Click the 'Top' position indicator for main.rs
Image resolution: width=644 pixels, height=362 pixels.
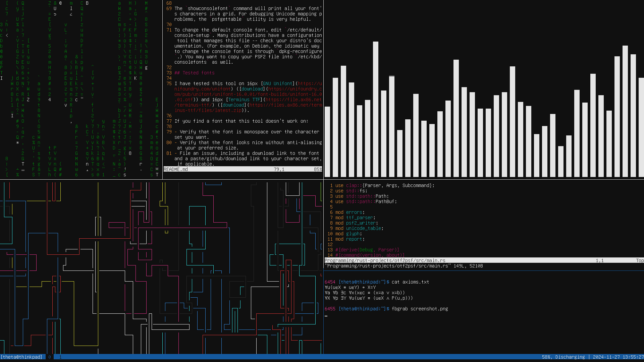click(x=639, y=260)
